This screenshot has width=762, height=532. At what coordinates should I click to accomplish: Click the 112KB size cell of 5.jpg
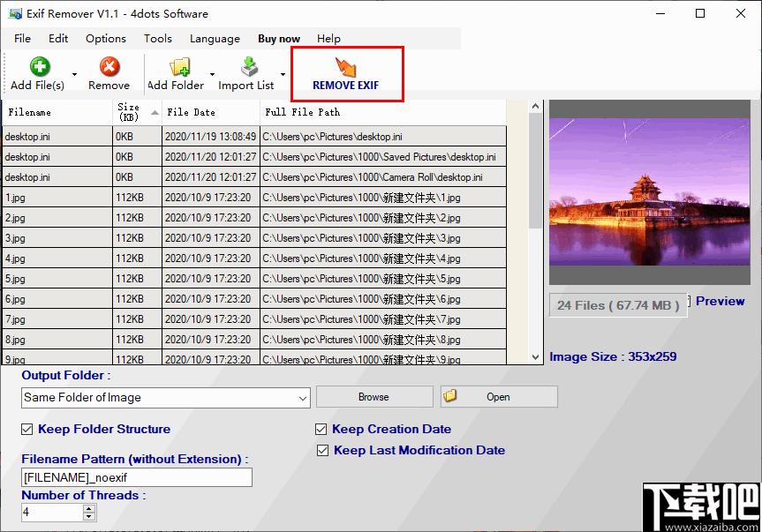(138, 279)
